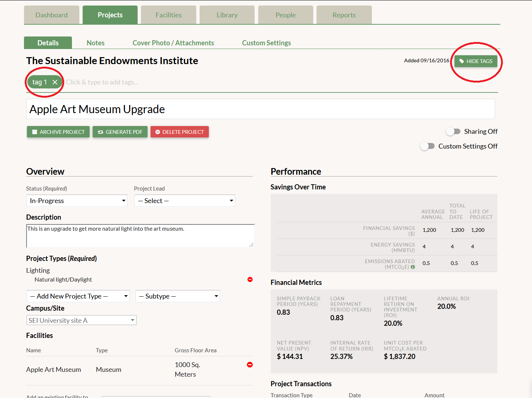Click the Apple Art Museum facility name
This screenshot has height=398, width=532.
point(53,370)
